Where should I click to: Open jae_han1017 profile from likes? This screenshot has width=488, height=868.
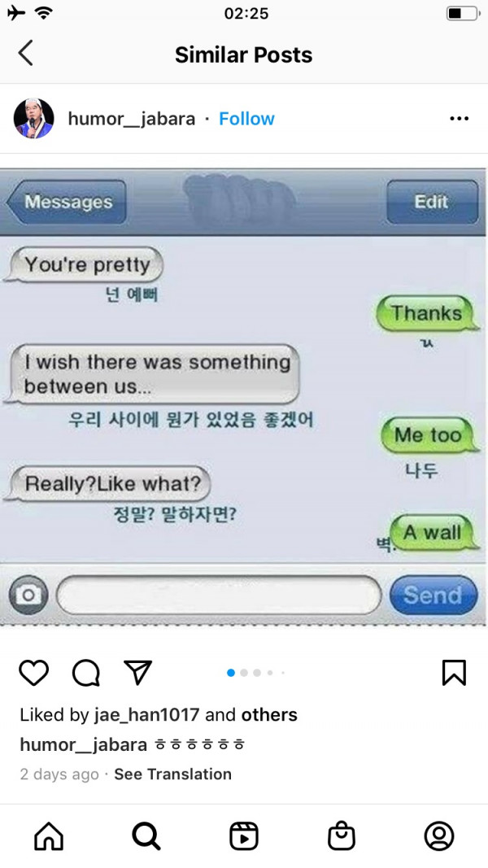(146, 715)
